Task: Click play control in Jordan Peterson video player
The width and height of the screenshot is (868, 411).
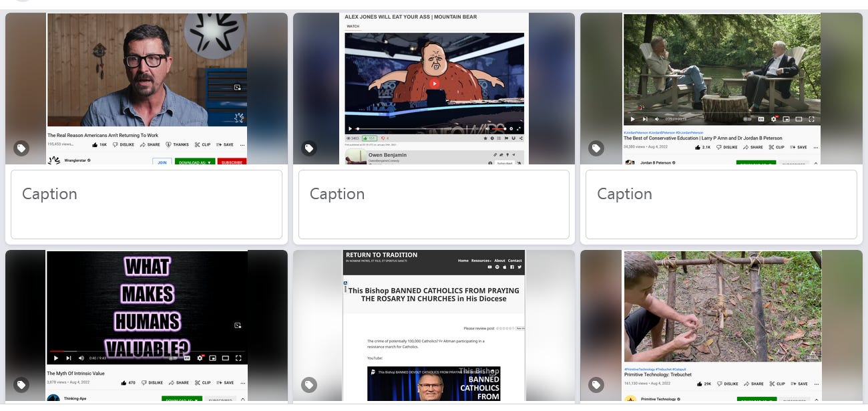Action: point(632,119)
